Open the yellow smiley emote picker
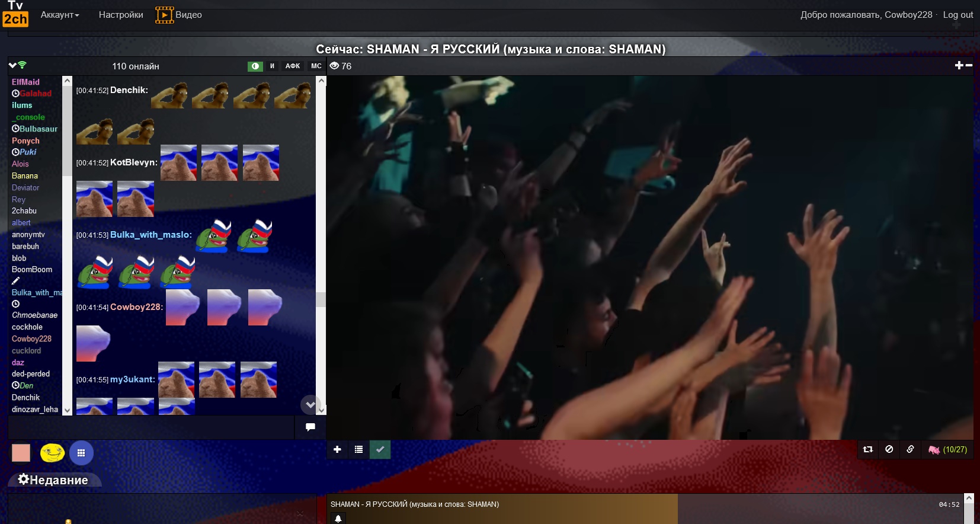This screenshot has width=980, height=524. coord(52,453)
